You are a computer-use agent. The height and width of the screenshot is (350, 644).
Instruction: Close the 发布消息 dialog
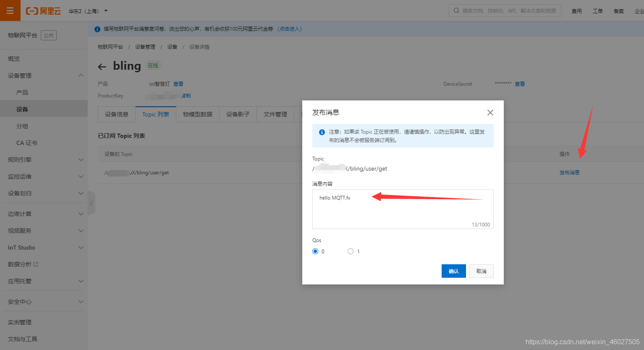point(490,113)
